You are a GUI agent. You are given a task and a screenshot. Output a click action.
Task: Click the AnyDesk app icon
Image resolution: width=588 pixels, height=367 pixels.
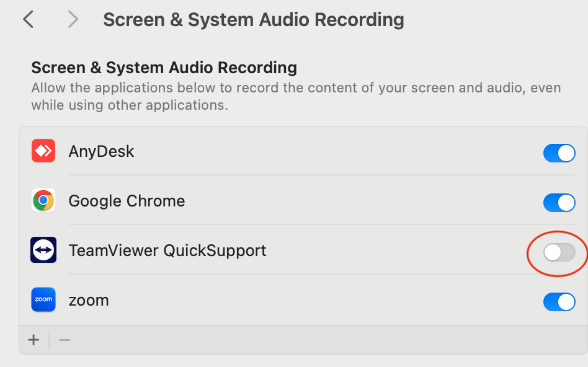coord(43,151)
